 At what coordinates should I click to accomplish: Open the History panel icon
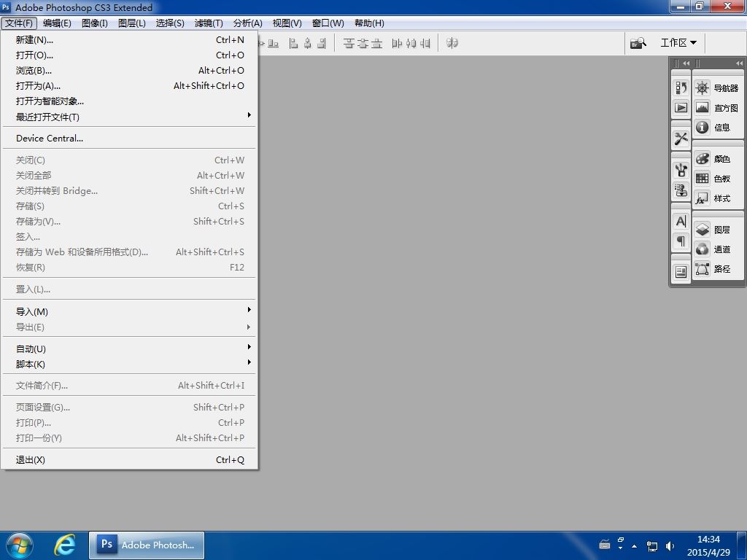pyautogui.click(x=681, y=87)
